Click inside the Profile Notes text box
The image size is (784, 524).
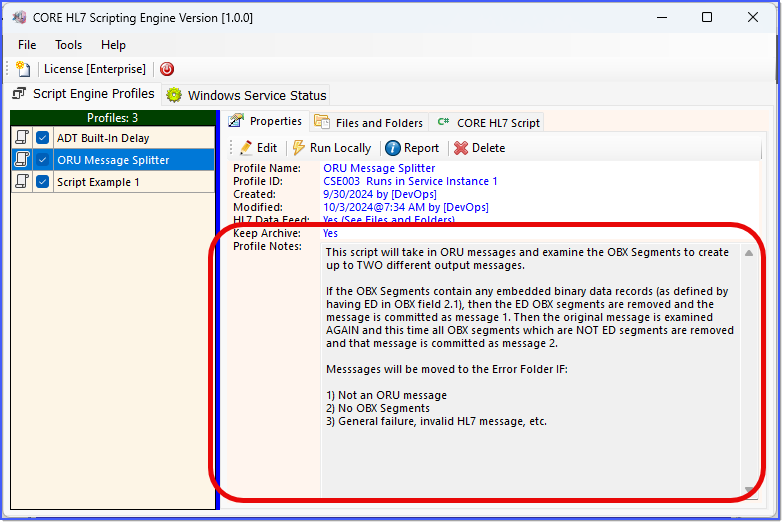[x=530, y=370]
